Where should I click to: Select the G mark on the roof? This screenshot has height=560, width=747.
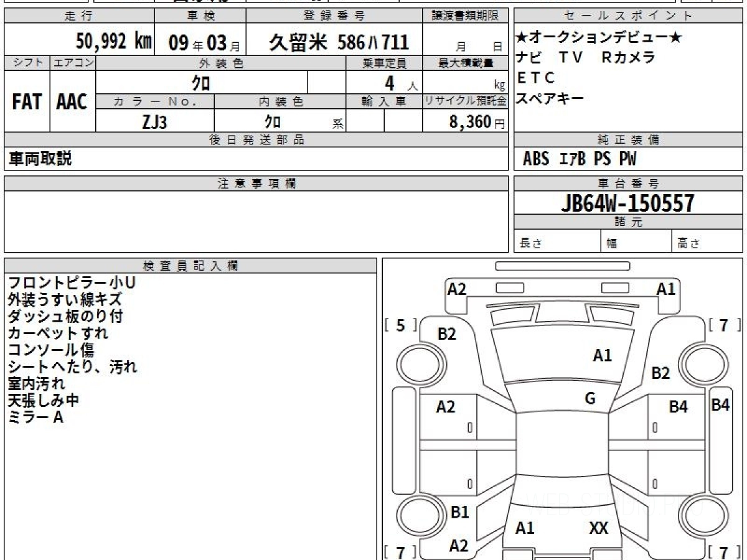pyautogui.click(x=590, y=399)
